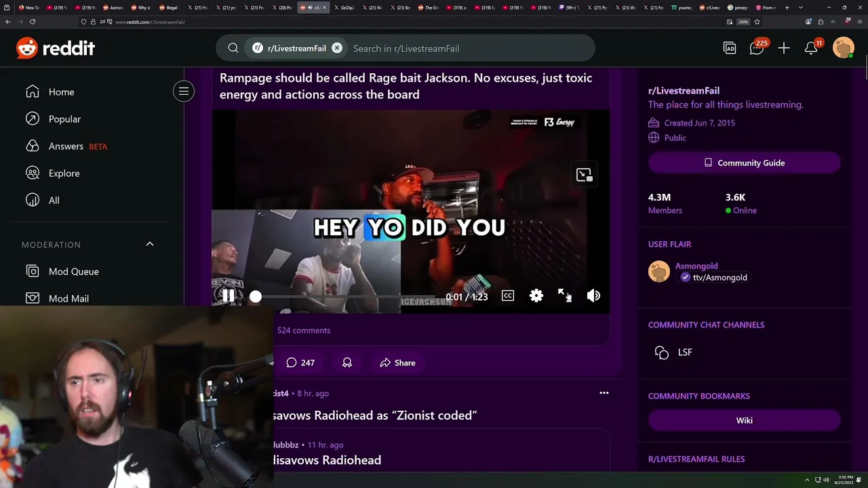Viewport: 868px width, 488px height.
Task: Go to Popular feed
Action: pos(64,119)
